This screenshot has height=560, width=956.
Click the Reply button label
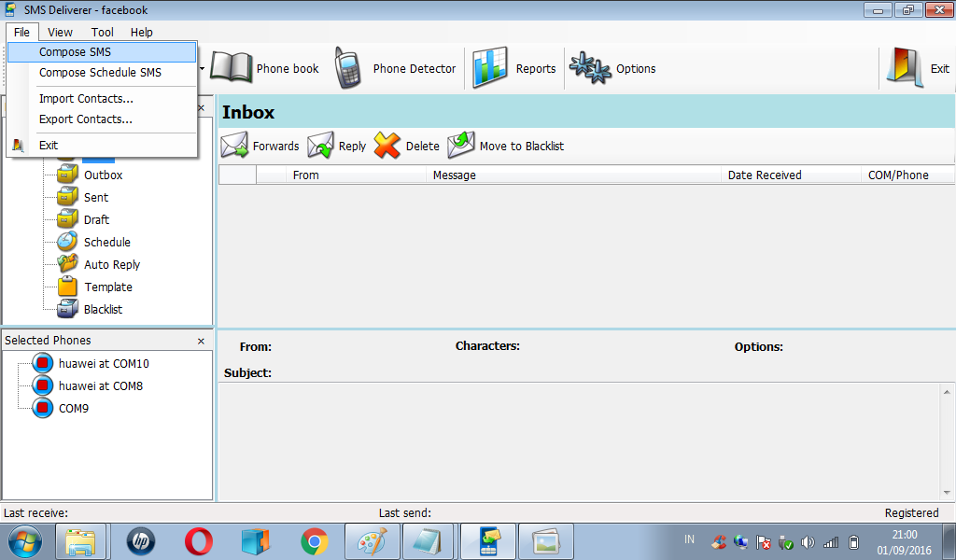pyautogui.click(x=352, y=147)
